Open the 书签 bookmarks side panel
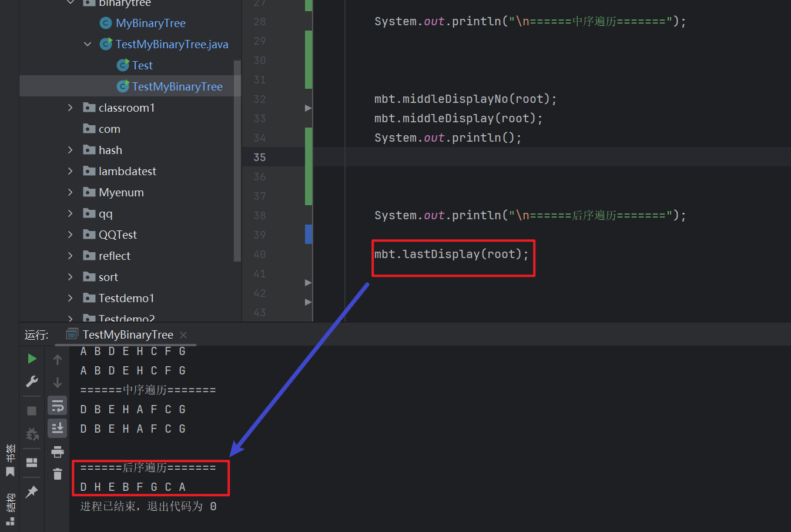This screenshot has height=532, width=791. tap(10, 460)
